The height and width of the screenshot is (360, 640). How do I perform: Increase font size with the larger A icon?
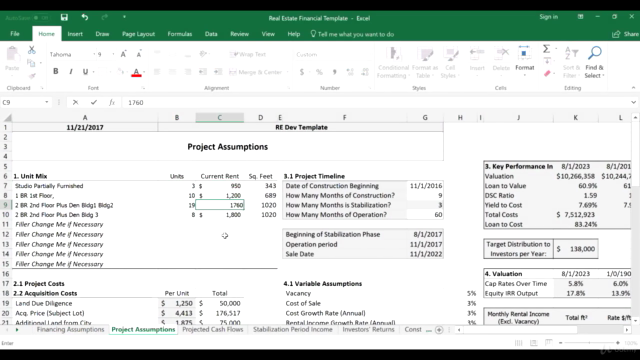click(x=123, y=54)
